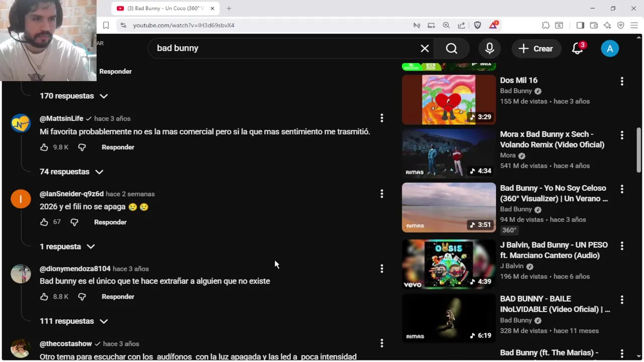Open Dos Mil 16 video thumbnail
The height and width of the screenshot is (362, 644).
click(449, 100)
